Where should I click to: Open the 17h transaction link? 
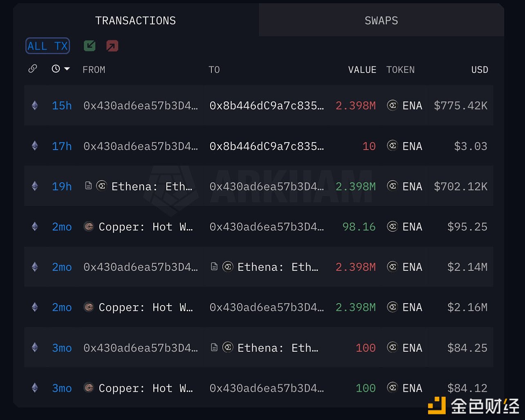[62, 146]
